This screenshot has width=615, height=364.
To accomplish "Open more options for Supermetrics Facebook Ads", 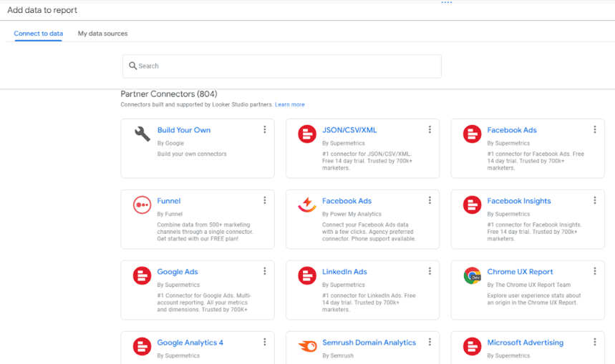I will 595,129.
